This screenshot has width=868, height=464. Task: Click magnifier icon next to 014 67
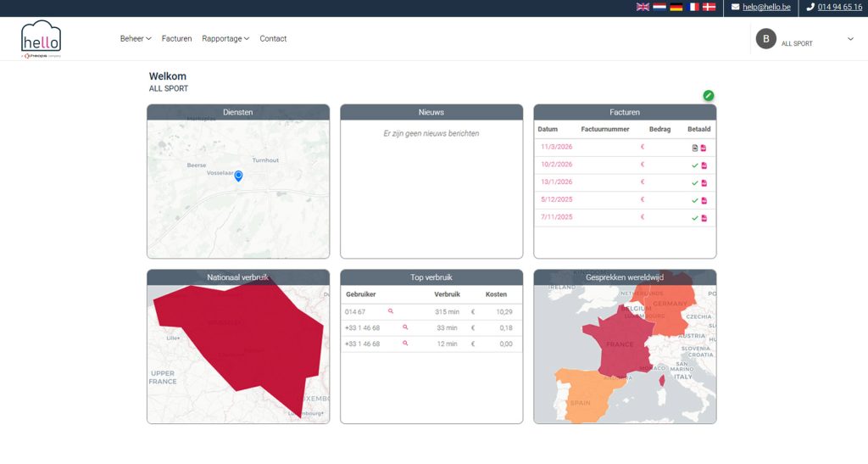tap(391, 311)
